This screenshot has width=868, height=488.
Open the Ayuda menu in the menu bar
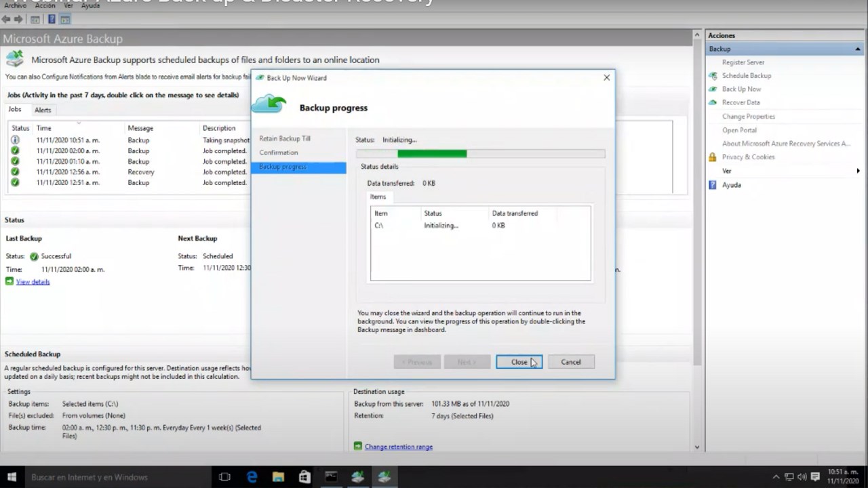coord(90,5)
